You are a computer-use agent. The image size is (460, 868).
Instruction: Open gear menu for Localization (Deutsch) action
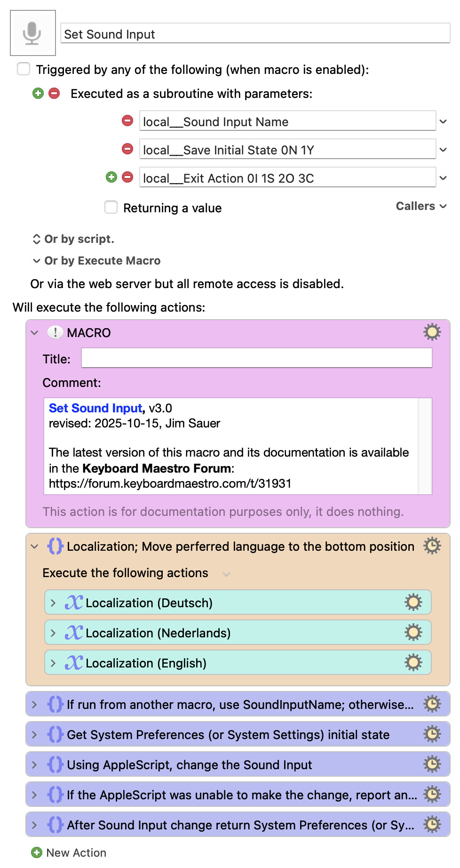click(413, 603)
